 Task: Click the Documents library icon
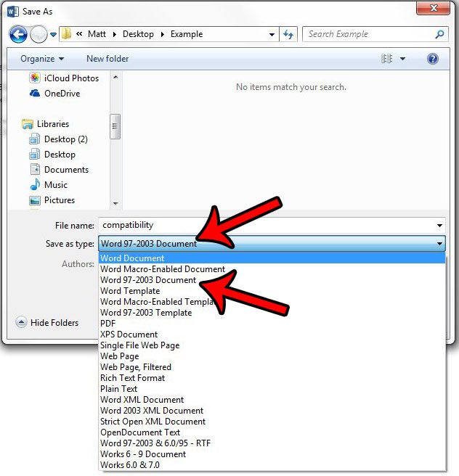[35, 169]
